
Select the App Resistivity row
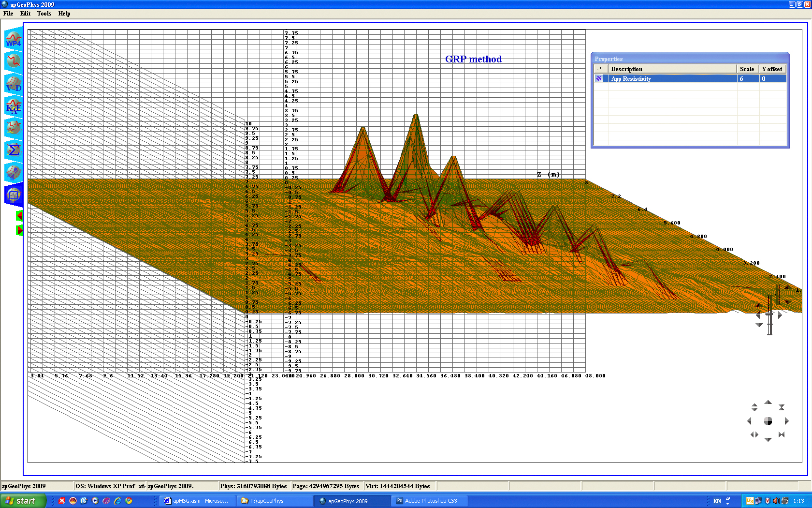(672, 79)
